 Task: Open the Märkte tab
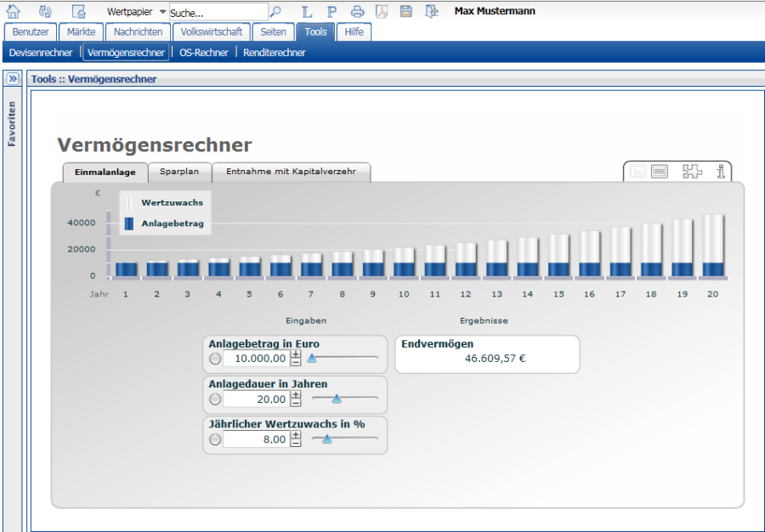pyautogui.click(x=82, y=31)
